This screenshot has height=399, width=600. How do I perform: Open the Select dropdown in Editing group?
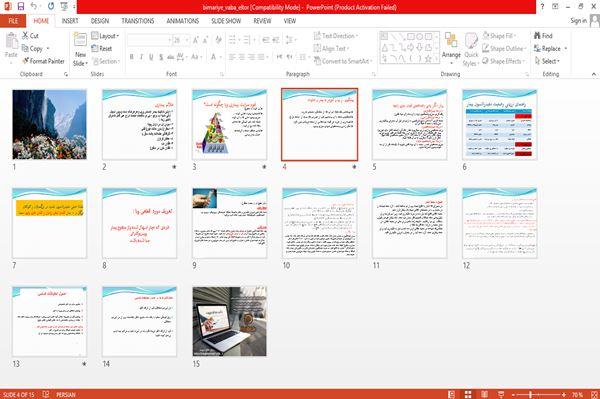click(x=547, y=61)
